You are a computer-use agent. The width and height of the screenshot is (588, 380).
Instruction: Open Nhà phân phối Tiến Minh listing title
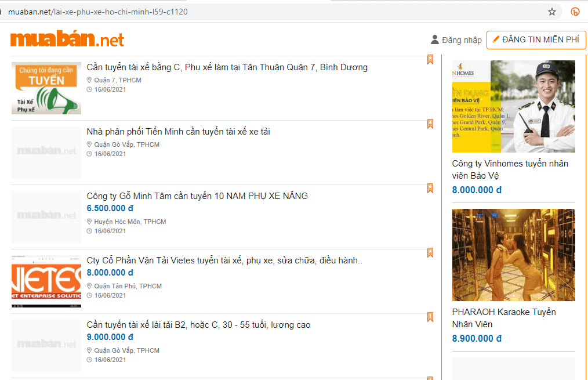click(x=178, y=132)
